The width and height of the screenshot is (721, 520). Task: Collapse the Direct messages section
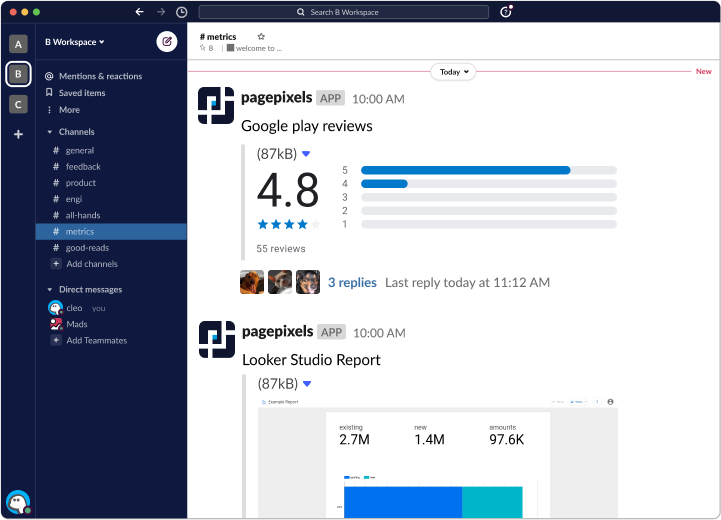tap(50, 290)
